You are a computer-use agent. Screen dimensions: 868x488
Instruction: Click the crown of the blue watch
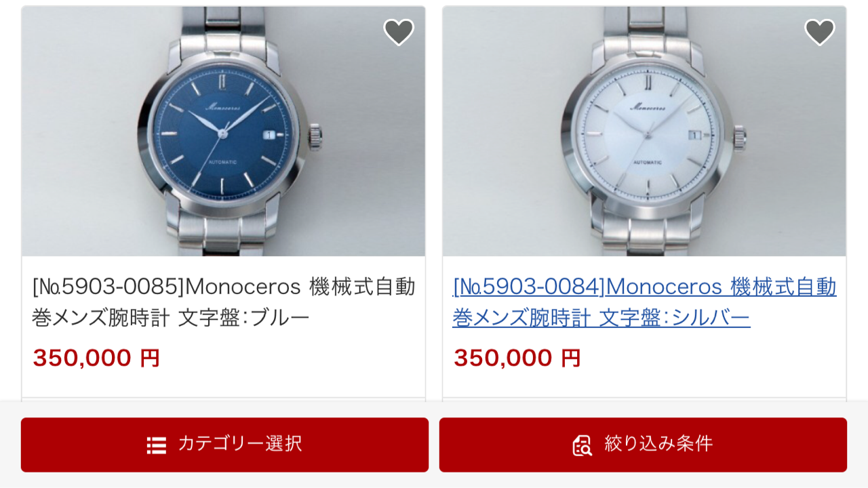pos(316,135)
